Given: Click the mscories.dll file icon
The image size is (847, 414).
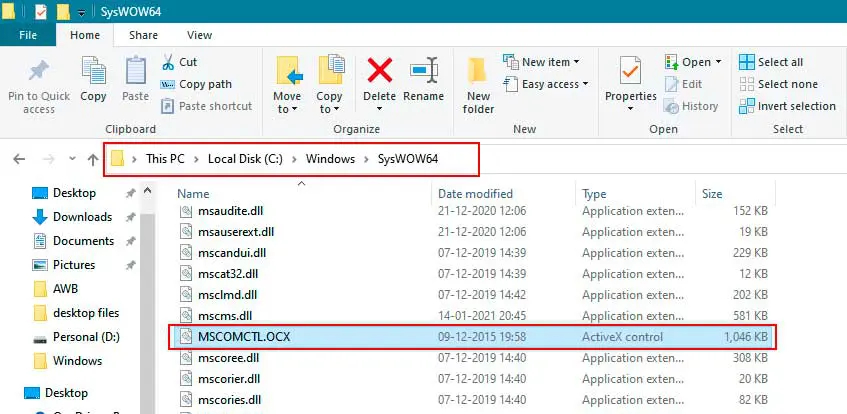Looking at the screenshot, I should 186,400.
